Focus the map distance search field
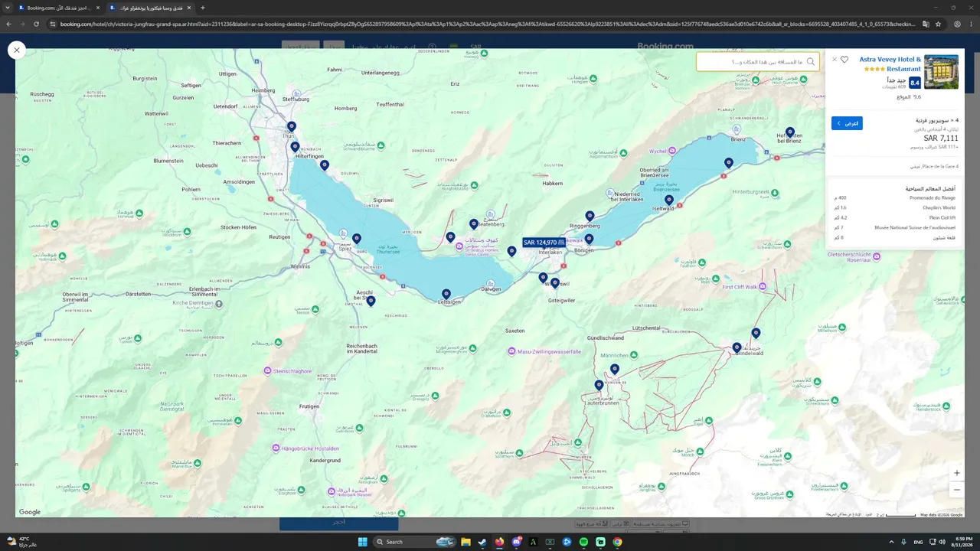Image resolution: width=980 pixels, height=551 pixels. [758, 62]
